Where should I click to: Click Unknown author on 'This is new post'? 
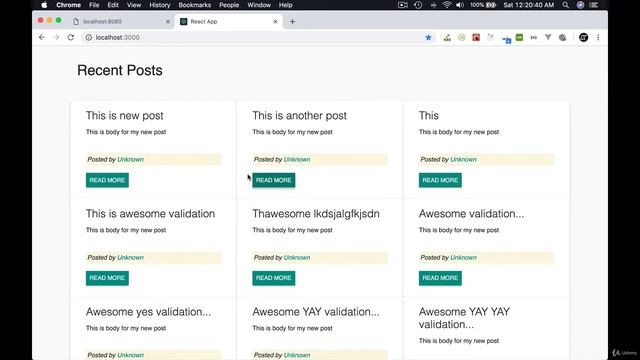coord(131,160)
